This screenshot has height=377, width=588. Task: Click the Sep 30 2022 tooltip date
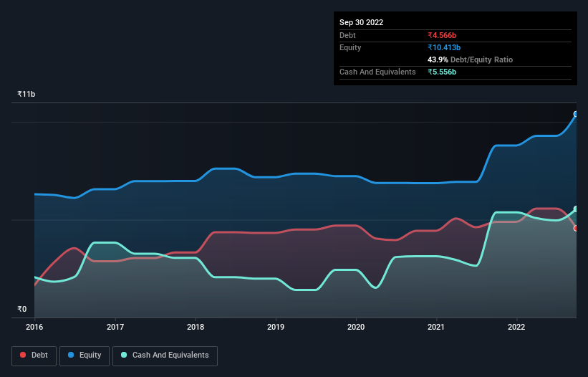(361, 22)
